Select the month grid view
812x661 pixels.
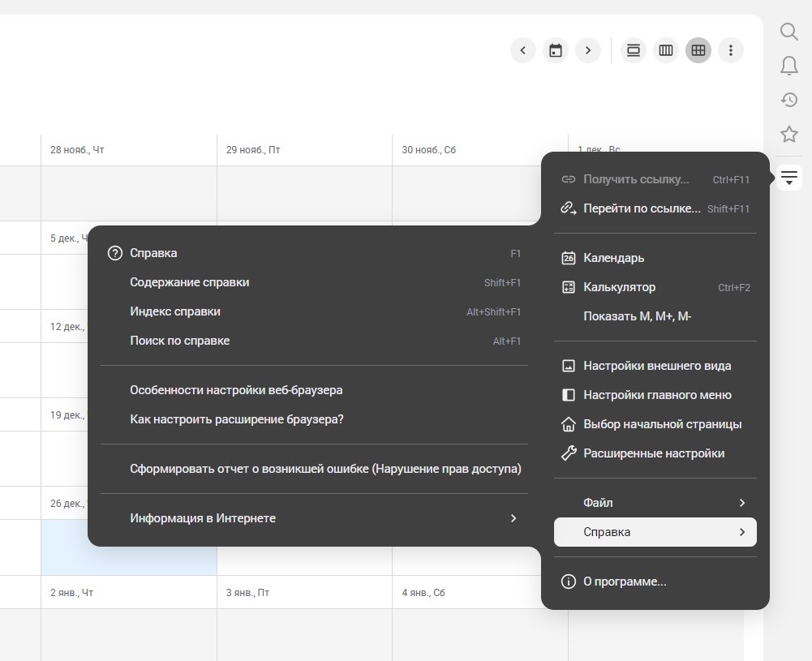(698, 50)
